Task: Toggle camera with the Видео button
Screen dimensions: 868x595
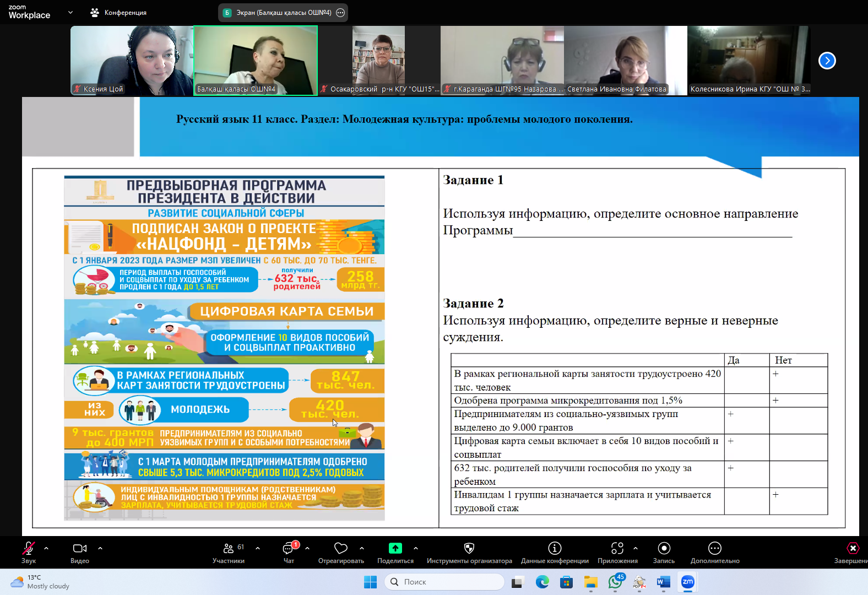Action: (80, 552)
